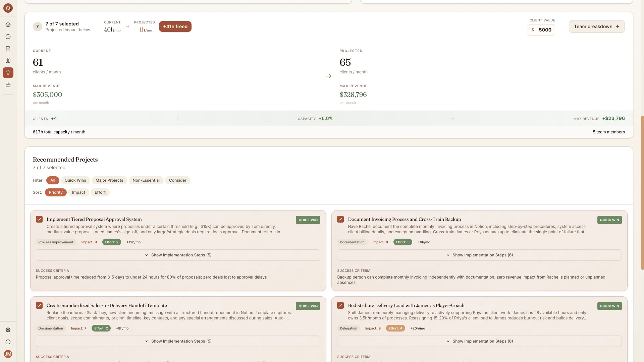Click the orange arrow between current and projected clients

click(x=329, y=76)
